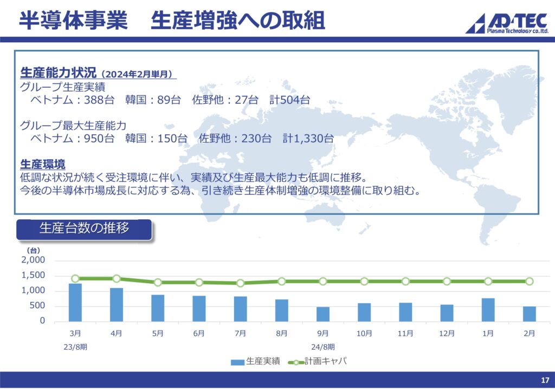Click the 23/8期 period label
Screen dimensions: 555x392
point(75,347)
